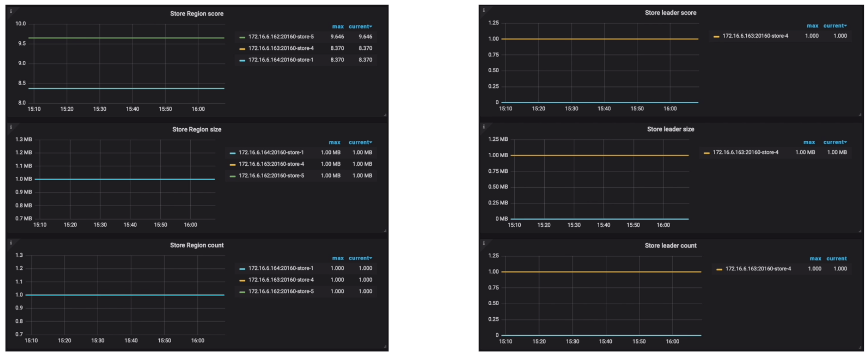Open info icon on Store Region count panel
868x352 pixels.
point(10,242)
